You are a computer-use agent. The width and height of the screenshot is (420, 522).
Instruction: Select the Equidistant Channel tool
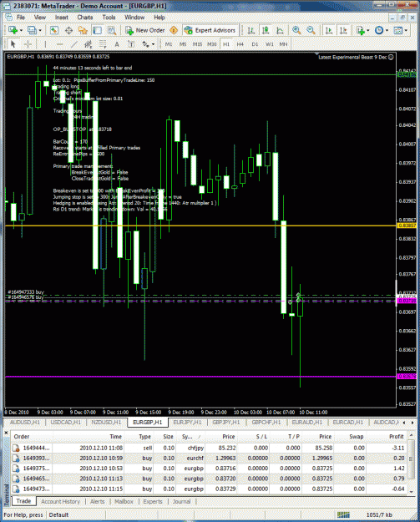point(89,44)
